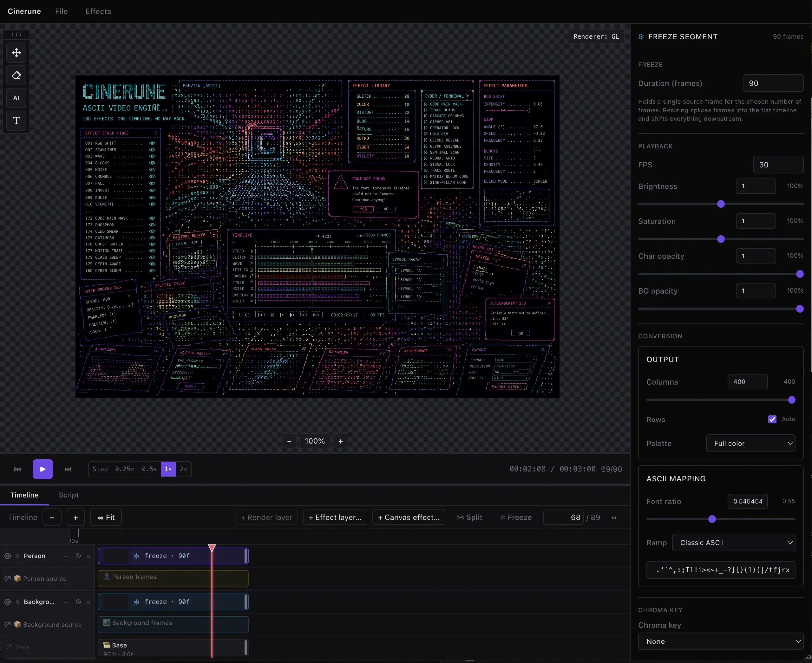Image resolution: width=812 pixels, height=663 pixels.
Task: Click the Fit timeline button
Action: [106, 517]
